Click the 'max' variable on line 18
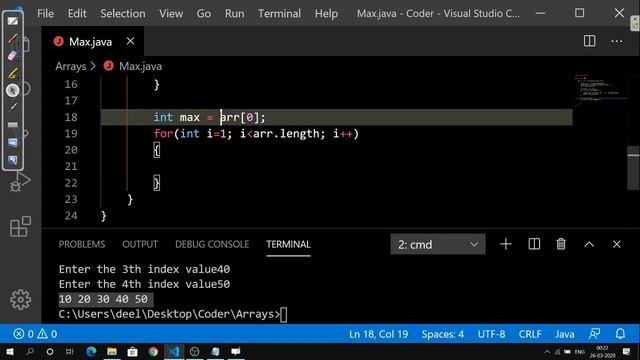Viewport: 640px width, 360px height. coord(189,117)
